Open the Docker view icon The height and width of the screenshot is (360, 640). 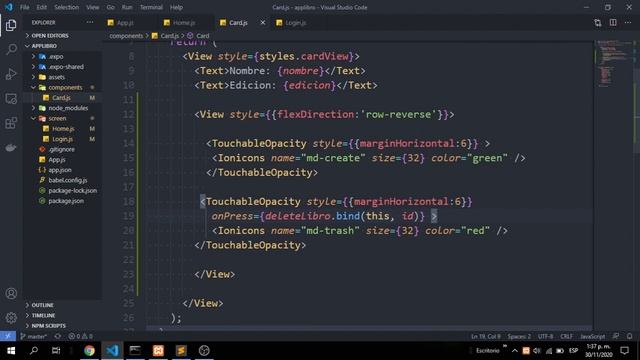11,147
